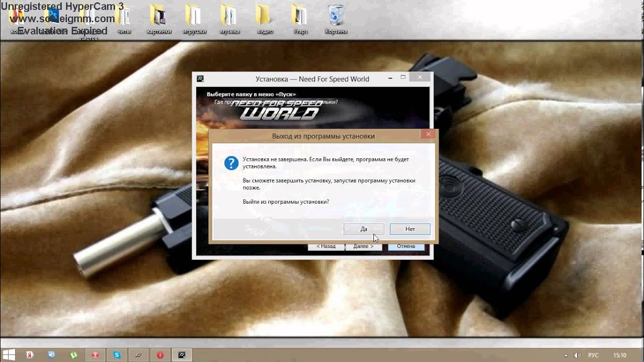Click the system tray volume icon
Image resolution: width=644 pixels, height=362 pixels.
[x=578, y=355]
